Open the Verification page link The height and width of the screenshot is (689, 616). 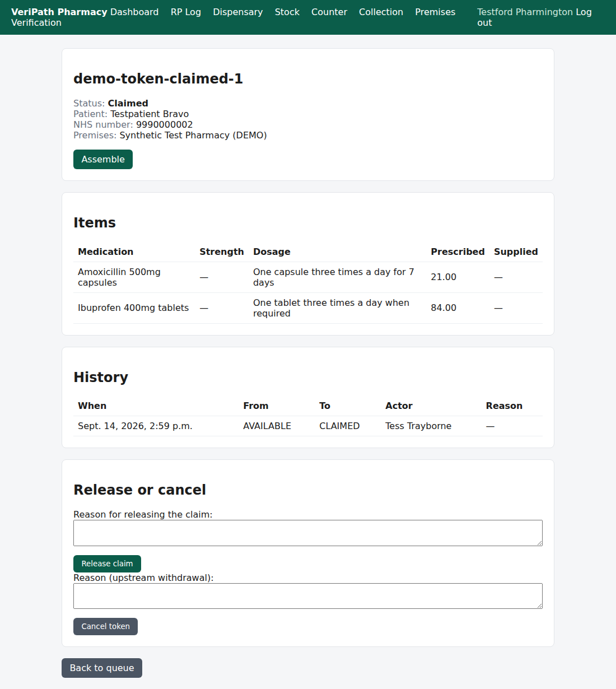(x=36, y=22)
